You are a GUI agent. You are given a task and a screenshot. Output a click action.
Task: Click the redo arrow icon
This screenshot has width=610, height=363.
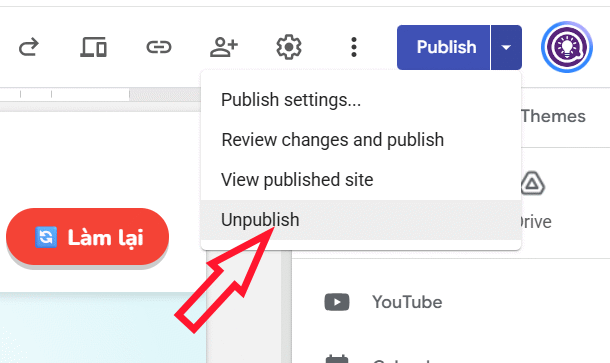click(x=29, y=47)
